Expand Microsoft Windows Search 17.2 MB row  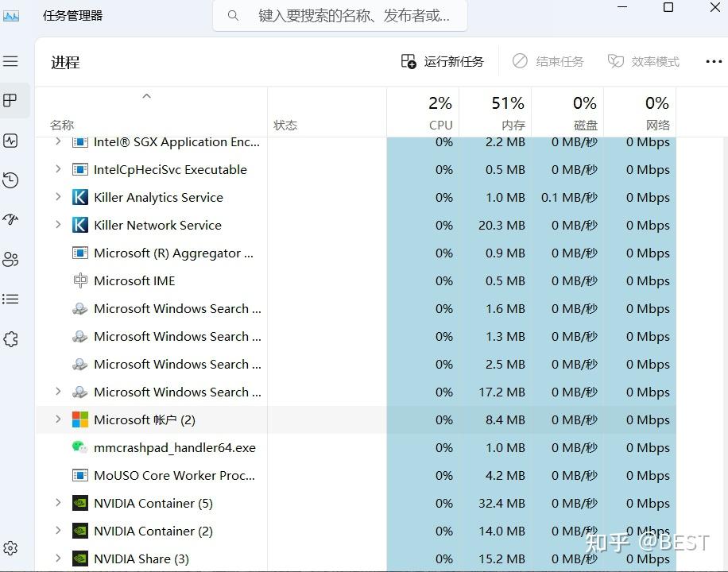tap(58, 392)
